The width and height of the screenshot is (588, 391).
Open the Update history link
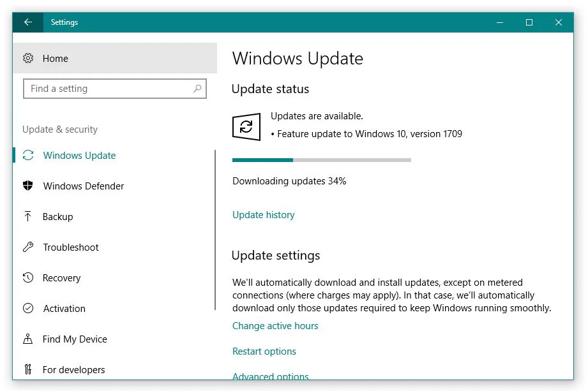(x=263, y=215)
